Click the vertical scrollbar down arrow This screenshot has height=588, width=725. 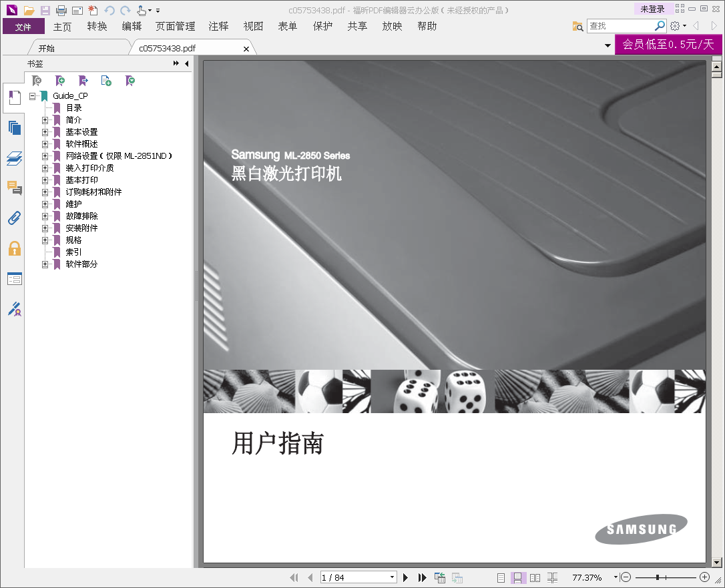coord(717,563)
